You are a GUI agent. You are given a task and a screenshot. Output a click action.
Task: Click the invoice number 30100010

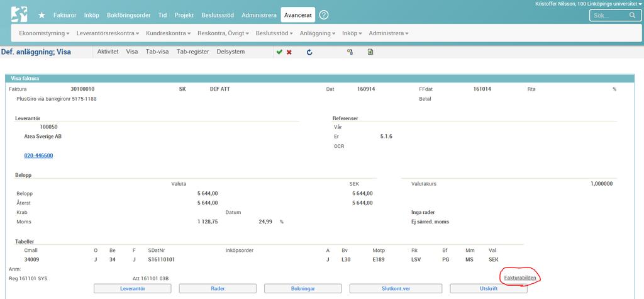coord(83,89)
